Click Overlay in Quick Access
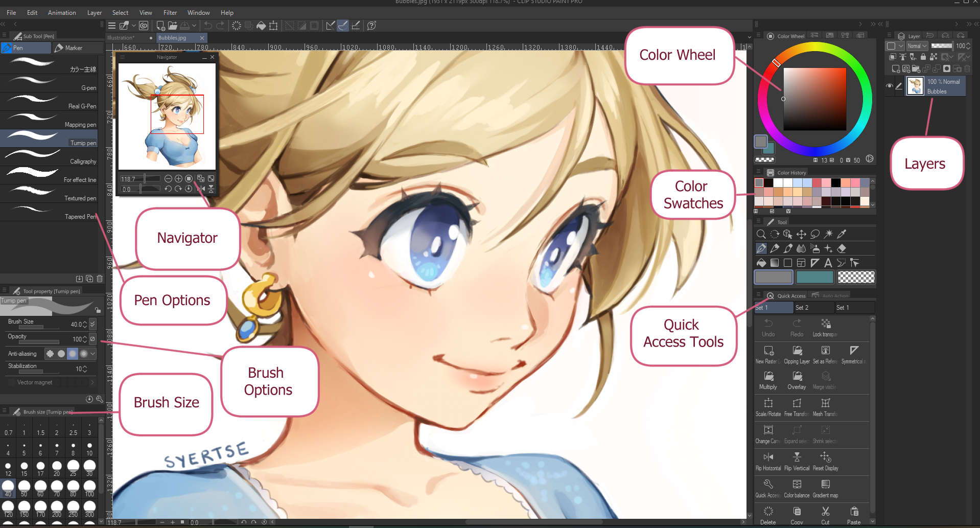 (x=797, y=380)
